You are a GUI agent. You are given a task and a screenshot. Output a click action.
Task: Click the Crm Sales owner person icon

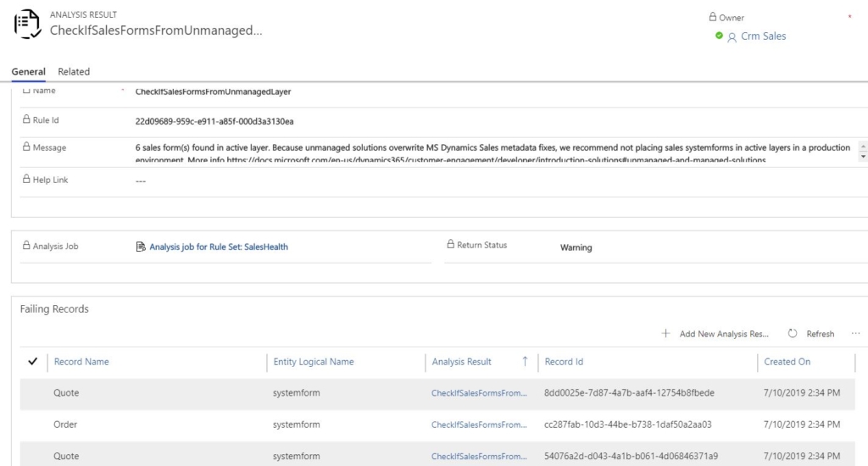coord(732,36)
